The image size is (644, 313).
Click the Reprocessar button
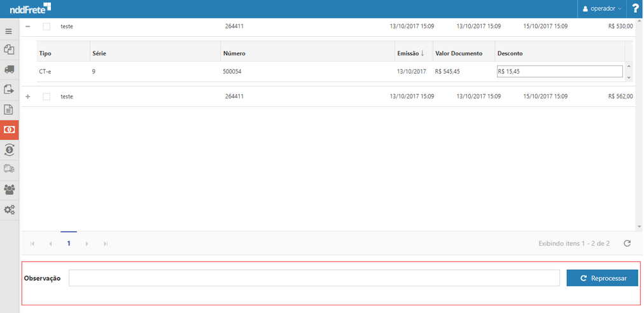pos(602,278)
